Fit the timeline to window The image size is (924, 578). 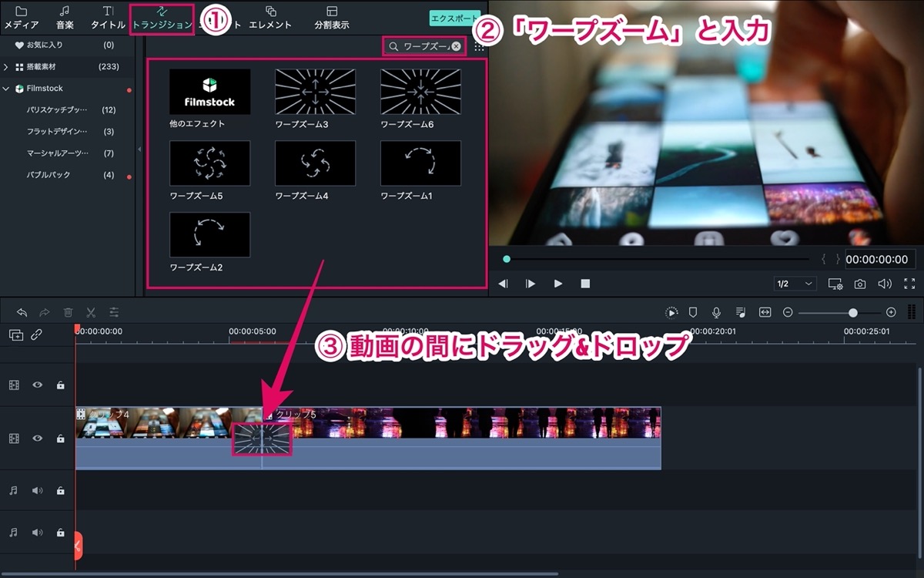tap(765, 312)
